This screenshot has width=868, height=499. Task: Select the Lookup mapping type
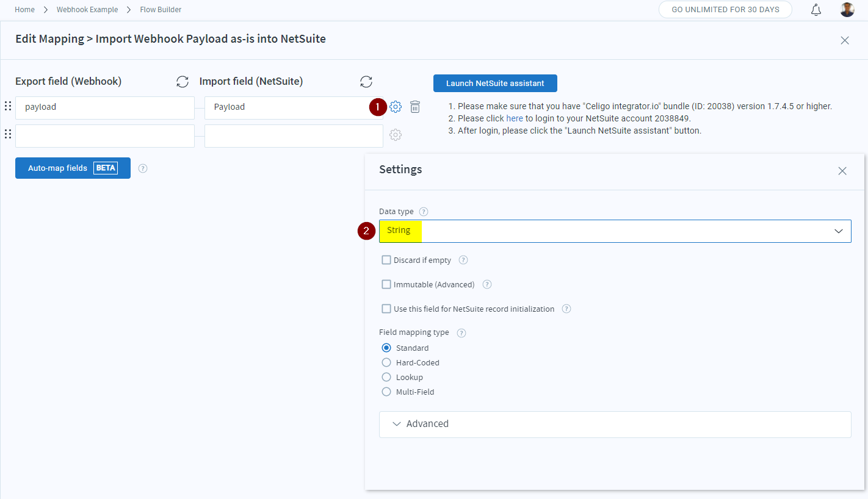pos(386,377)
